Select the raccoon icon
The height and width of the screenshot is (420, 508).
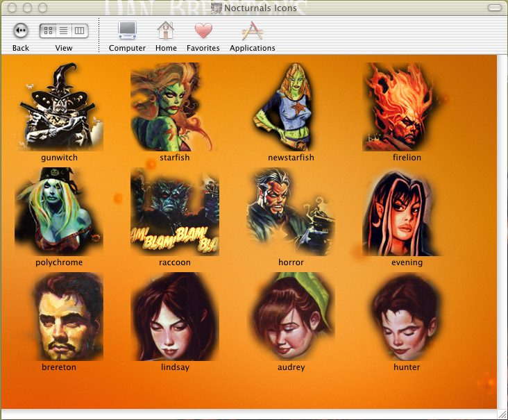174,212
